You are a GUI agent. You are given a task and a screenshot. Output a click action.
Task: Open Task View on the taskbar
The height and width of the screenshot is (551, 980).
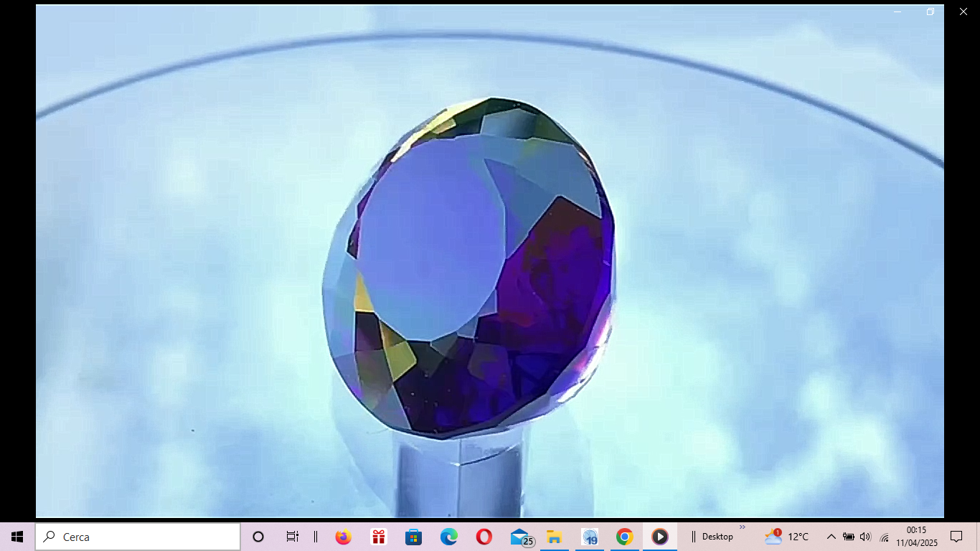(x=292, y=537)
